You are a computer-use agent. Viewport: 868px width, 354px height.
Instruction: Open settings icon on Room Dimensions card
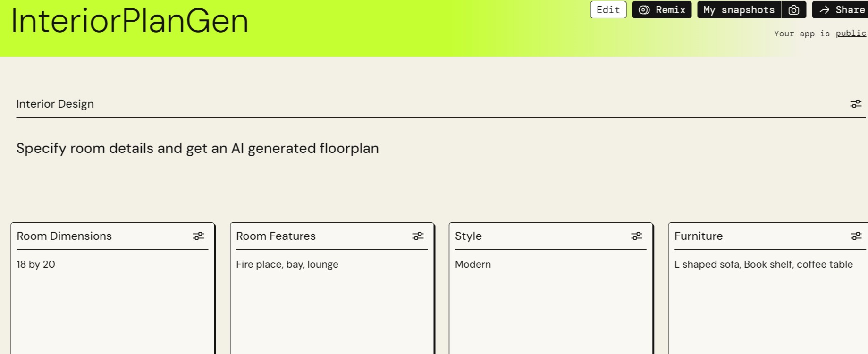[198, 236]
